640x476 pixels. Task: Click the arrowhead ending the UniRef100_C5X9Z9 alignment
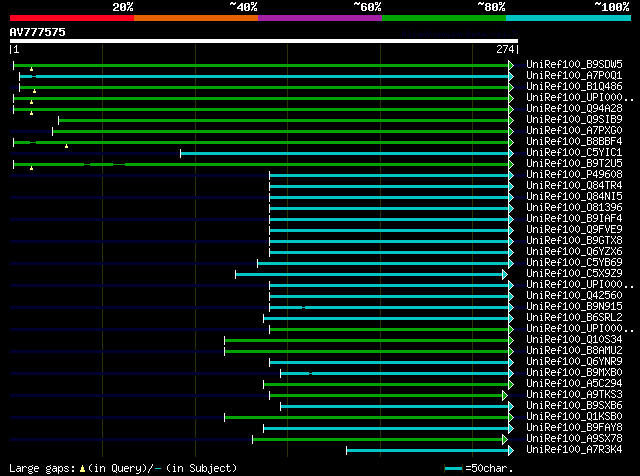[x=505, y=274]
